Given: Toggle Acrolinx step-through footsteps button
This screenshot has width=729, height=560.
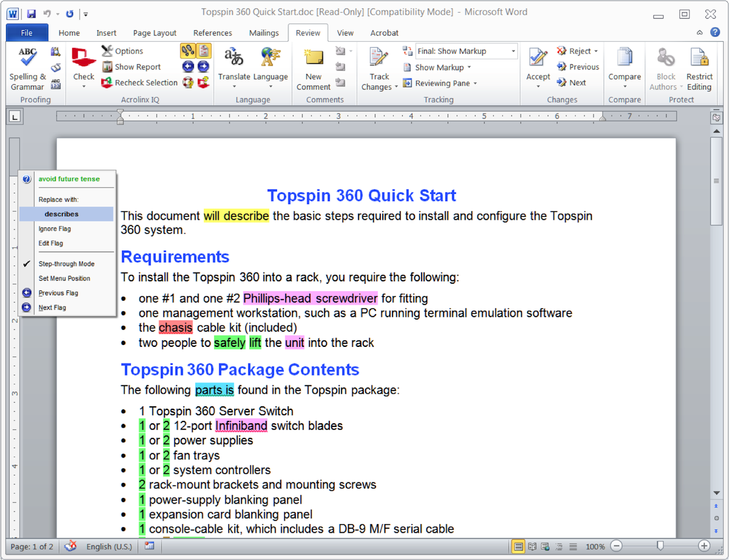Looking at the screenshot, I should 188,51.
